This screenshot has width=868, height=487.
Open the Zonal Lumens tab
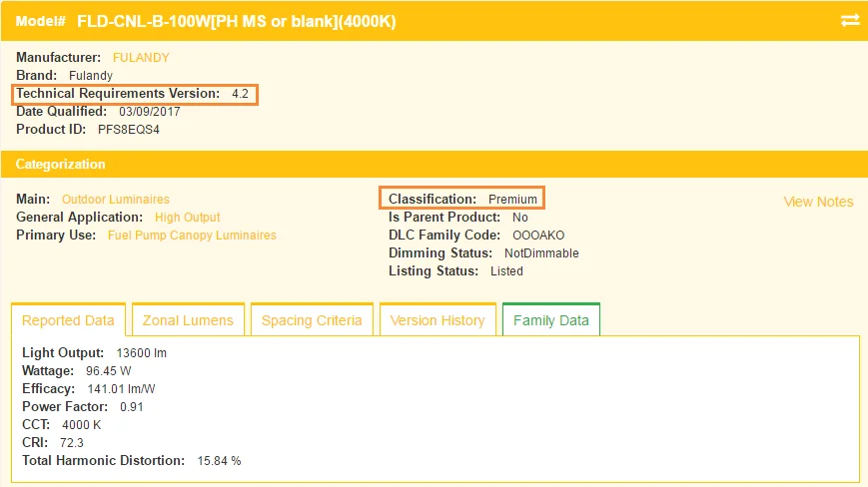tap(188, 320)
